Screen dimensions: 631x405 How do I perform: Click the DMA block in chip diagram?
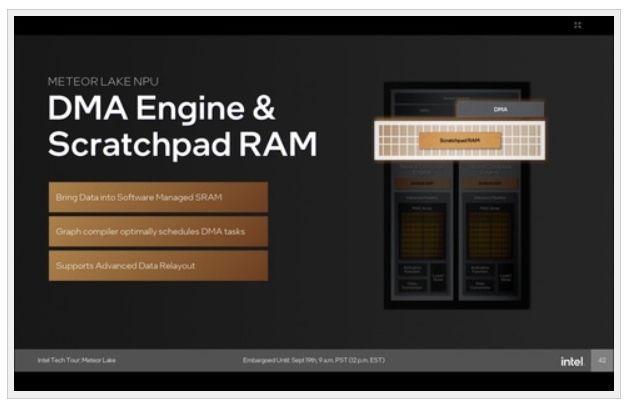tap(500, 109)
